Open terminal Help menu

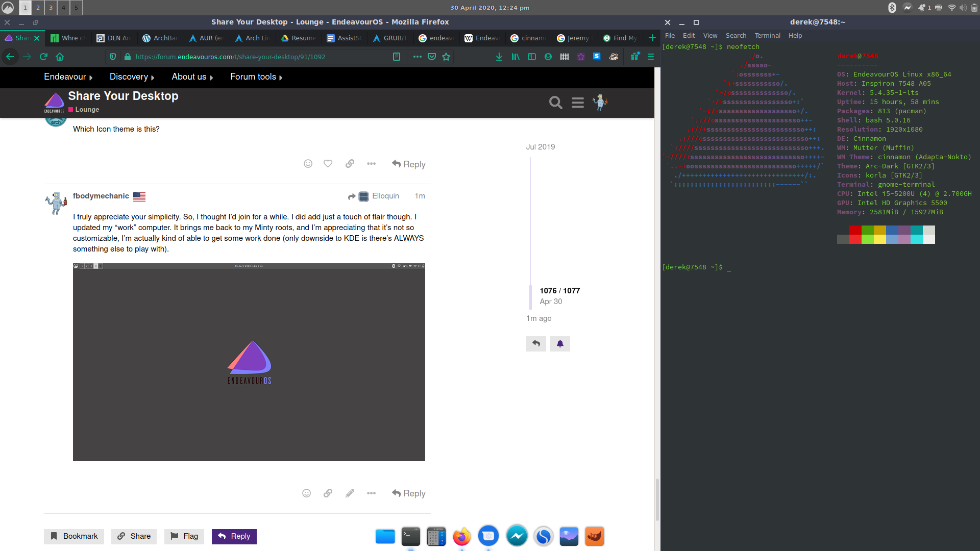click(x=795, y=36)
